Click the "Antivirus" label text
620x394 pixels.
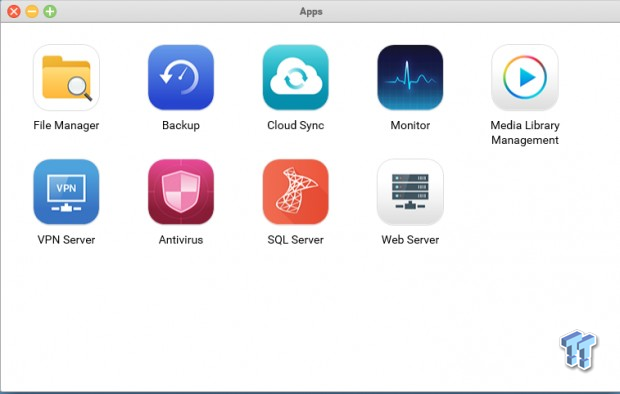(181, 240)
